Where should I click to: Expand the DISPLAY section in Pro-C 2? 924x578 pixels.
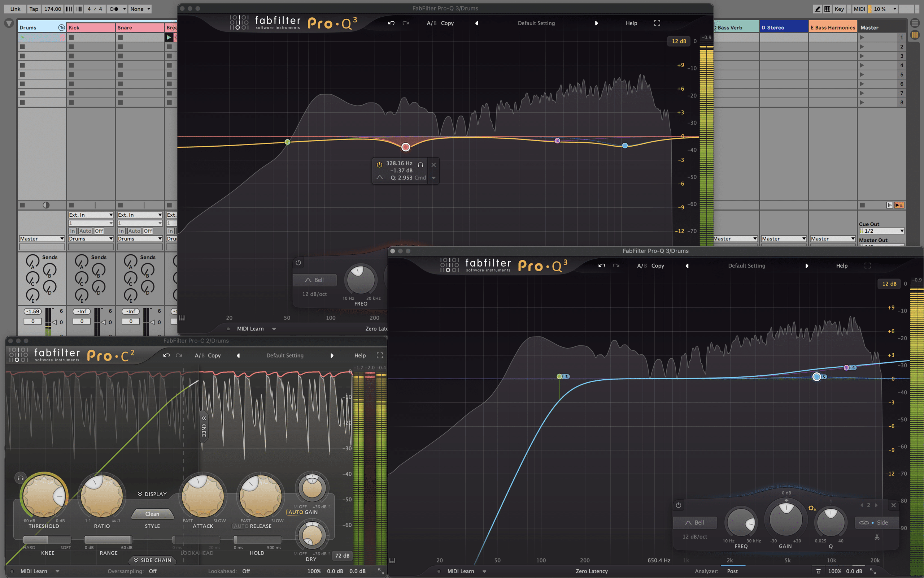(x=152, y=494)
